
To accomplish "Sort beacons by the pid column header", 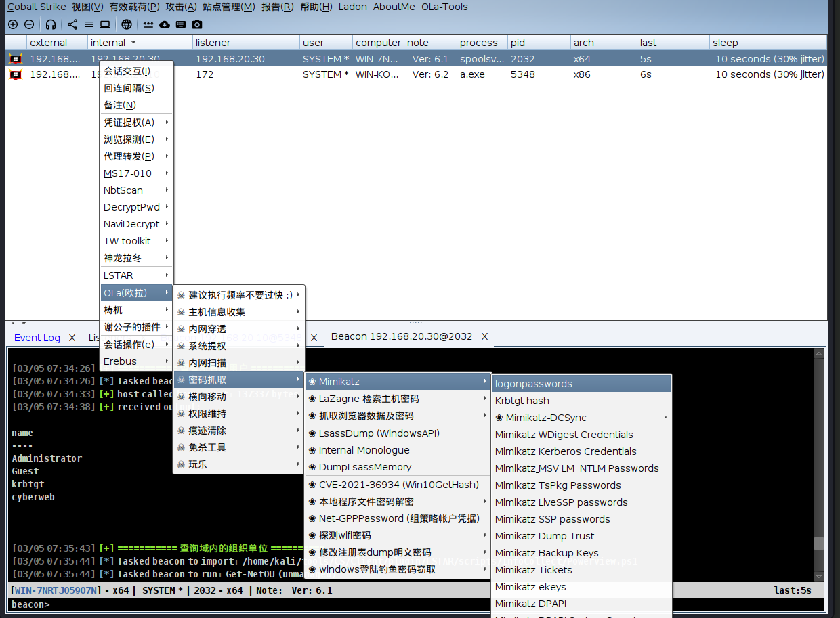I will pos(518,43).
